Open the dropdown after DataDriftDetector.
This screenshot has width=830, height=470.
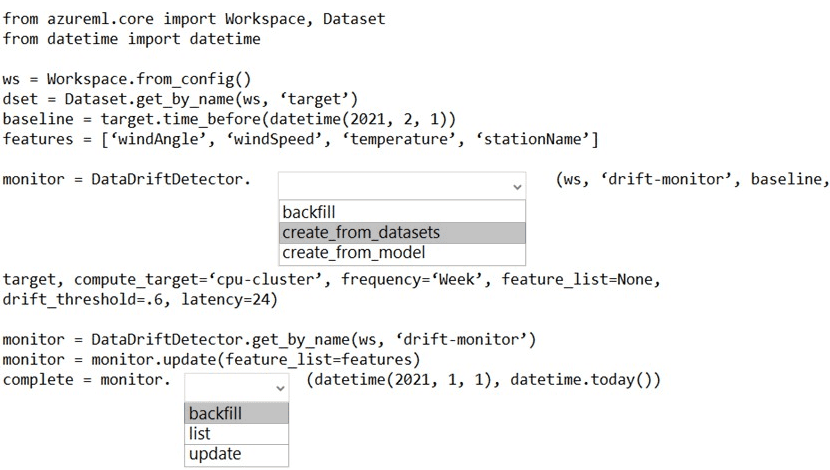(x=400, y=185)
